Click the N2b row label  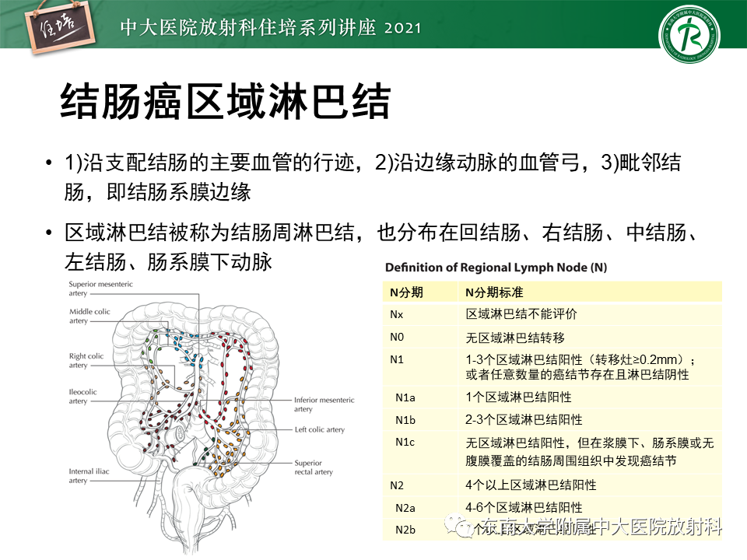(405, 530)
